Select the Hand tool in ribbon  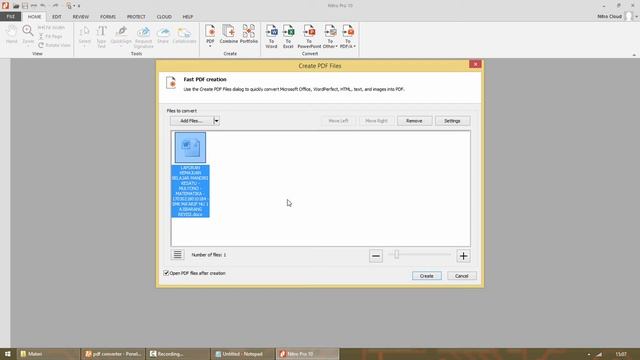(11, 34)
